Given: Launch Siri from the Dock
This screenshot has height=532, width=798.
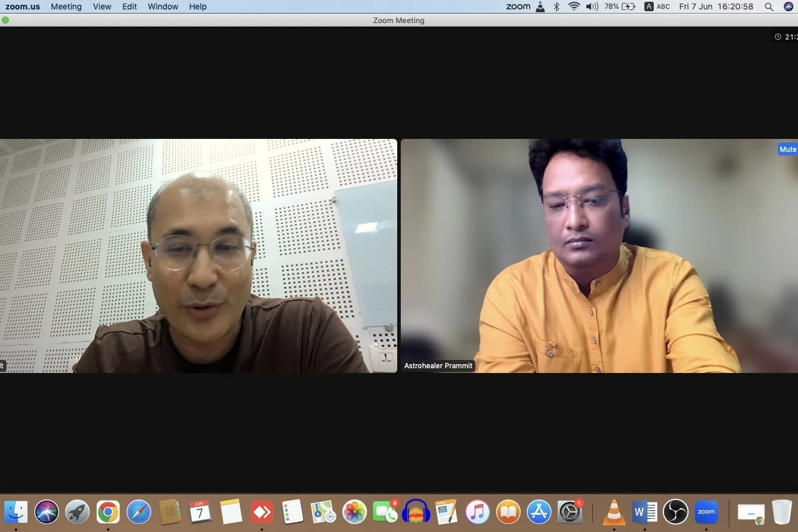Looking at the screenshot, I should (x=47, y=512).
